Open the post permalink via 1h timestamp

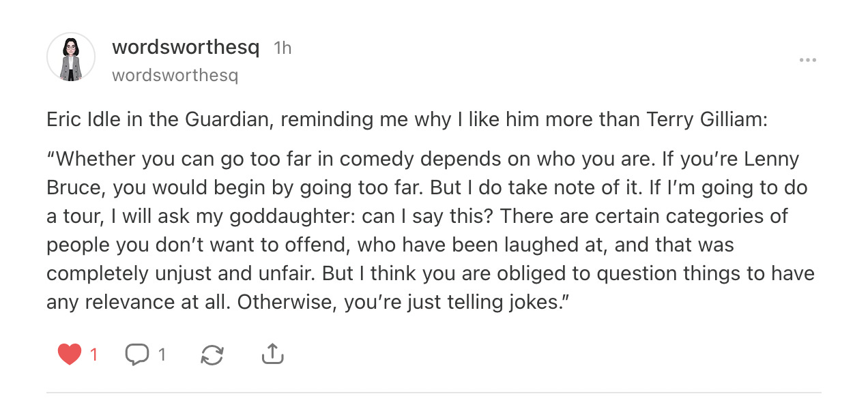coord(282,48)
